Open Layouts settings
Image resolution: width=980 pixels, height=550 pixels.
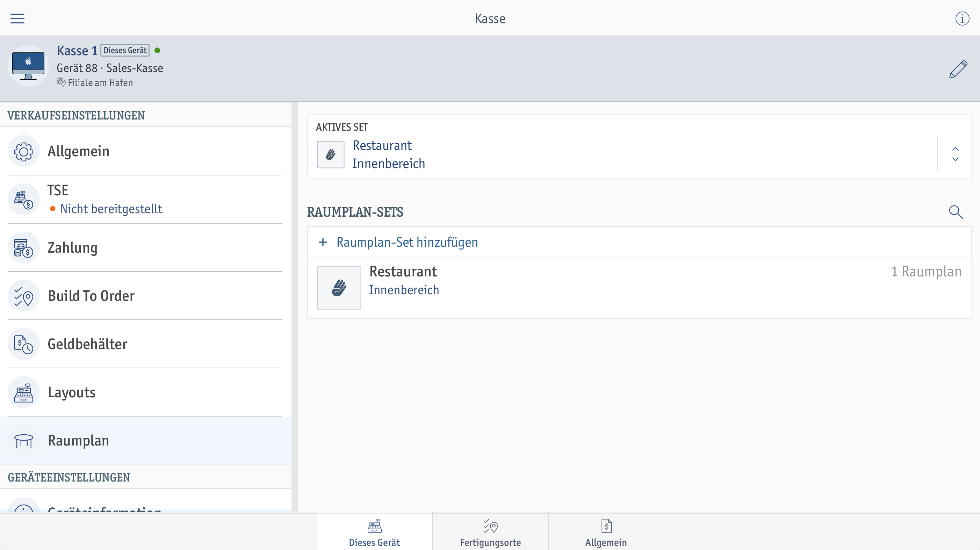(x=145, y=392)
